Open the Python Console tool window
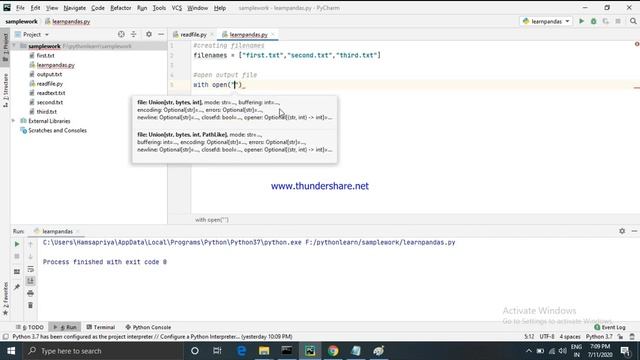640x360 pixels. pyautogui.click(x=148, y=327)
